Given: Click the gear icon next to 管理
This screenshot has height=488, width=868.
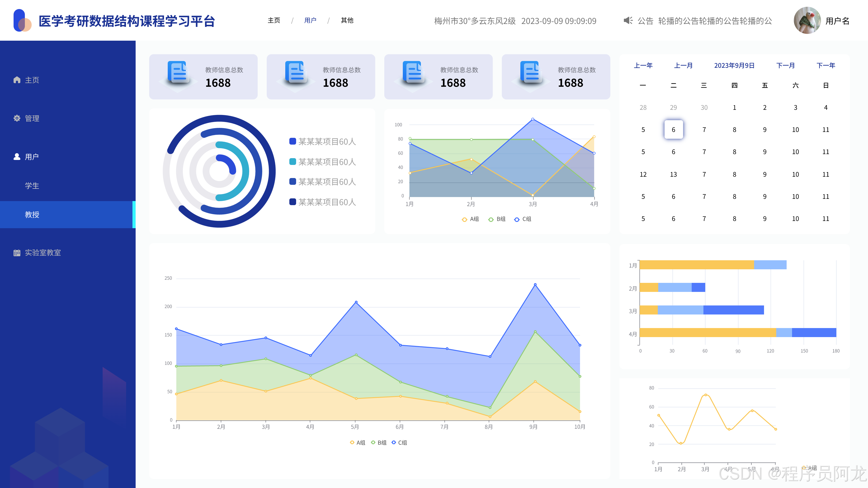Looking at the screenshot, I should [17, 118].
